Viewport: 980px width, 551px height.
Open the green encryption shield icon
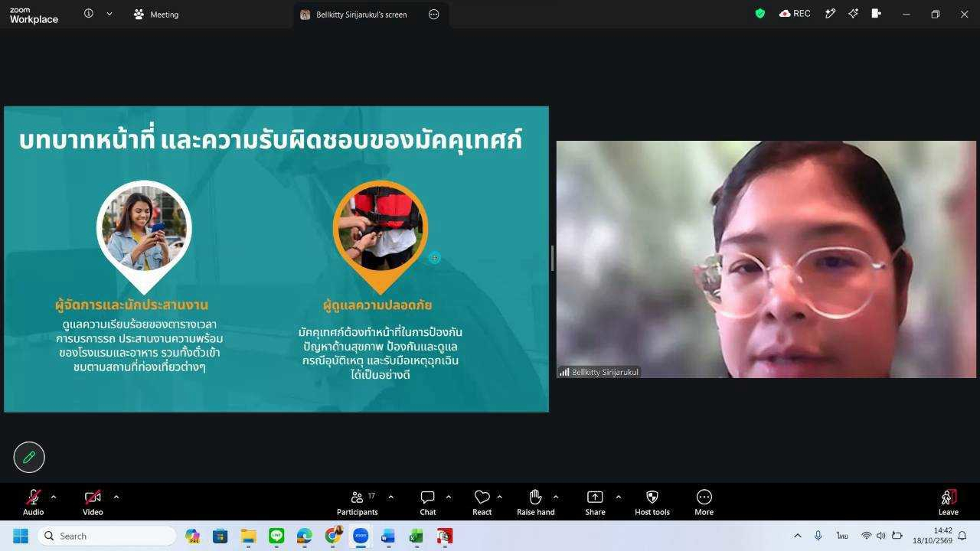tap(760, 14)
